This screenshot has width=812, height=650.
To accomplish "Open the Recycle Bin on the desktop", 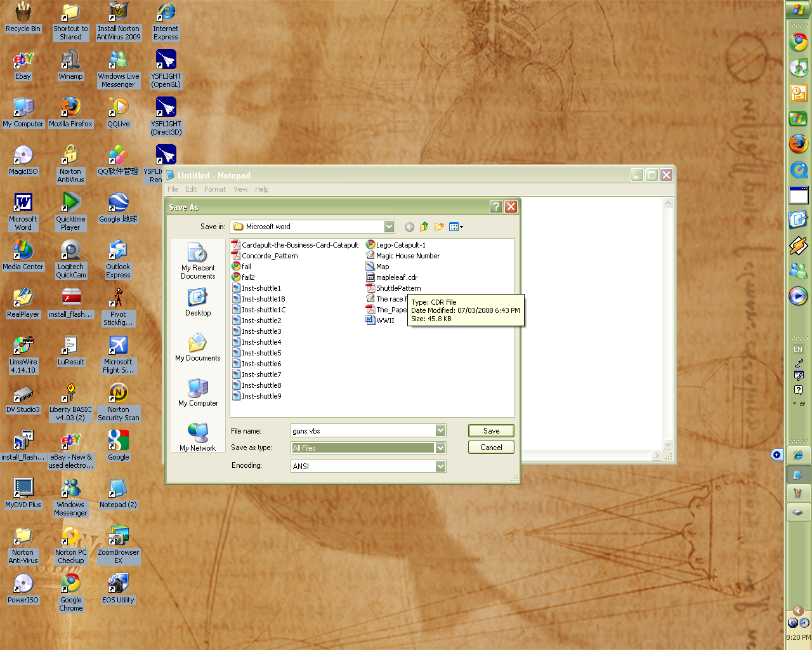I will (23, 13).
